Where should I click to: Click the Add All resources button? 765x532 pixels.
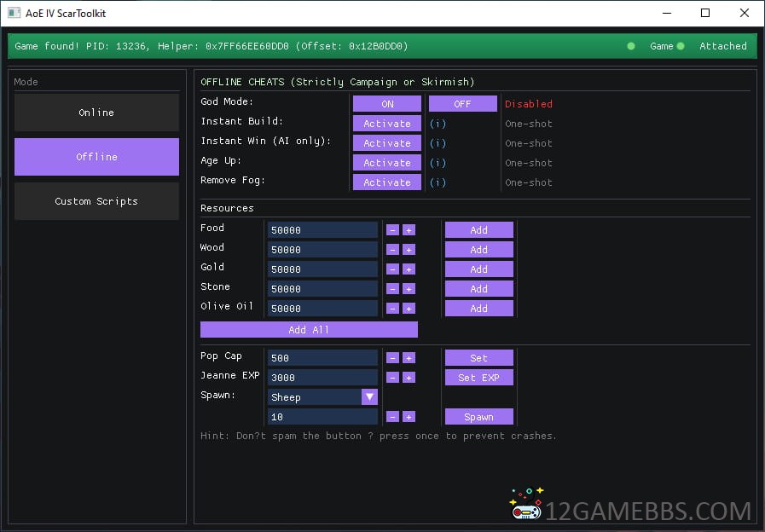pyautogui.click(x=309, y=330)
